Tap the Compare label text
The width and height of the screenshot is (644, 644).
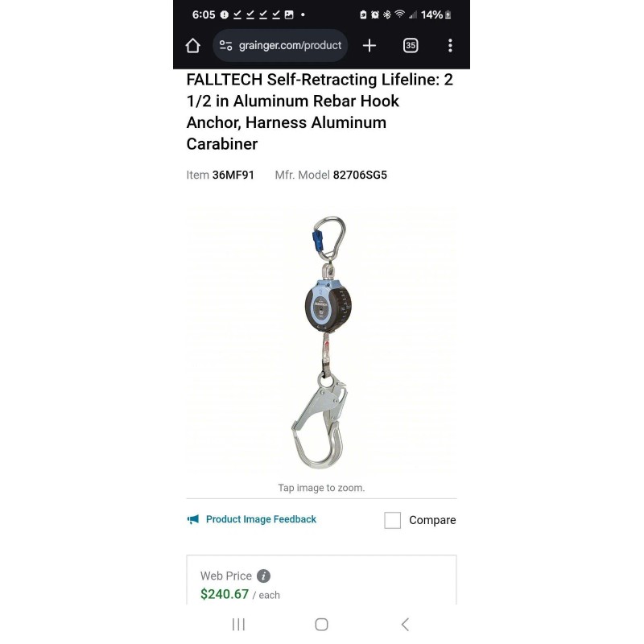[x=432, y=520]
